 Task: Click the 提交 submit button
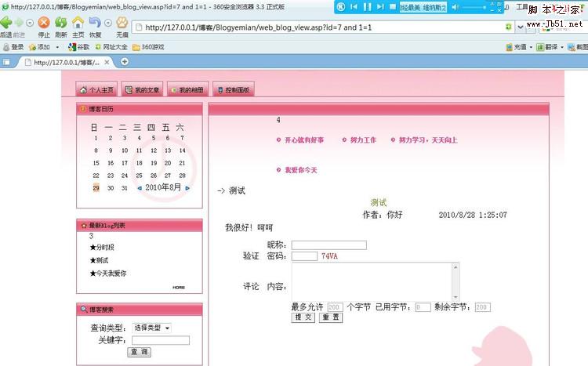pos(303,317)
